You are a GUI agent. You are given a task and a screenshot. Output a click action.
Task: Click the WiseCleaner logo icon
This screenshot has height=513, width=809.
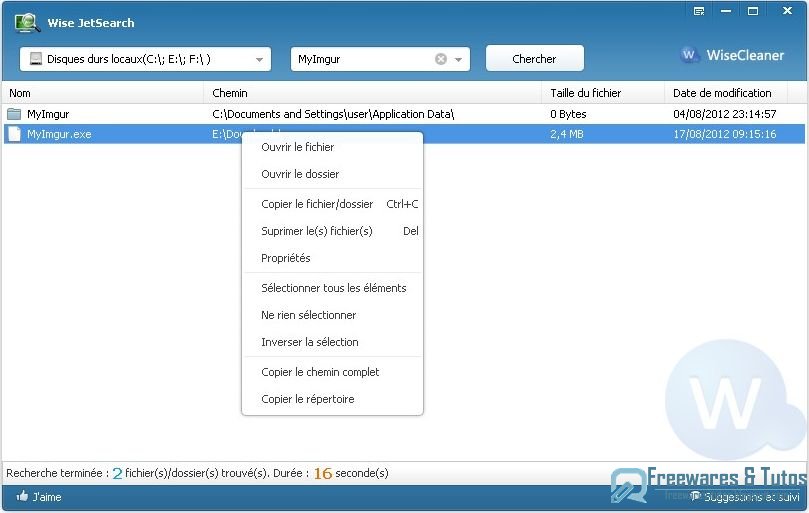(x=689, y=55)
